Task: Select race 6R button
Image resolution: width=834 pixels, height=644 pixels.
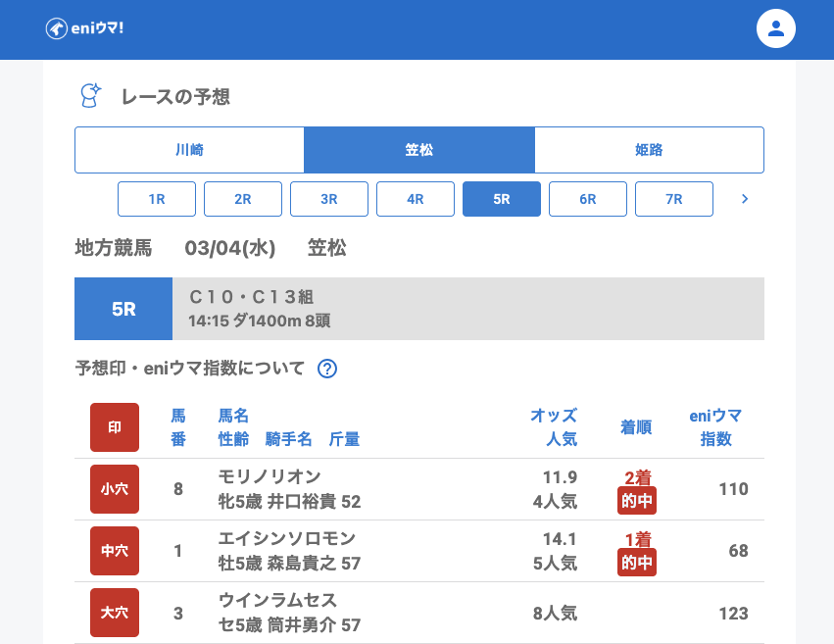Action: 588,199
